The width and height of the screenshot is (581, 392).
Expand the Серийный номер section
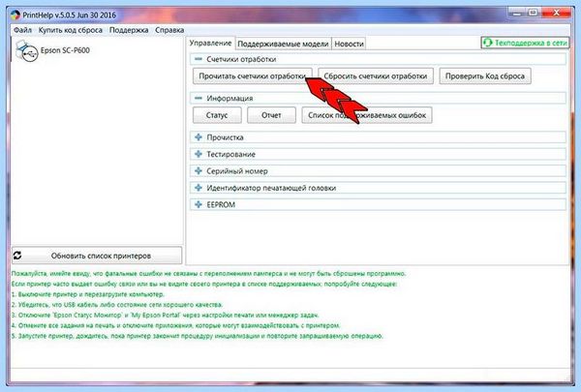(199, 170)
